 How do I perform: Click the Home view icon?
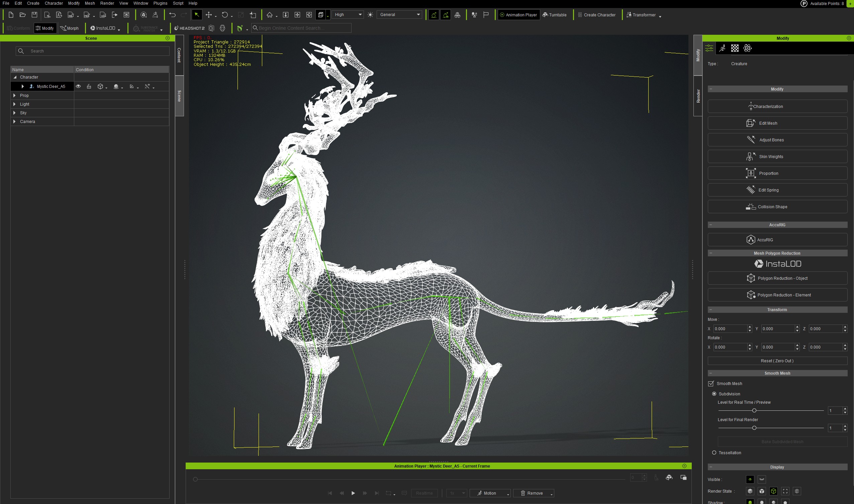(x=270, y=15)
